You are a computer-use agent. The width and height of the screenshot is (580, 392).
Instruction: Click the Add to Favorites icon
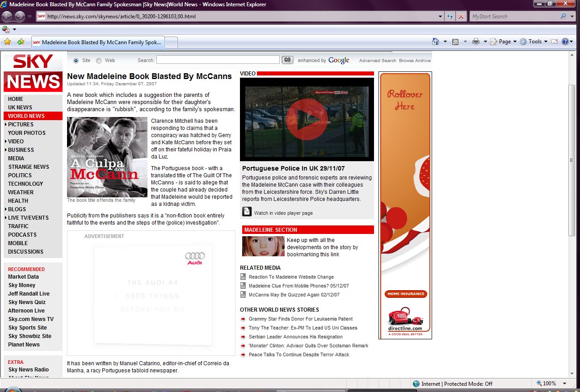click(x=21, y=42)
